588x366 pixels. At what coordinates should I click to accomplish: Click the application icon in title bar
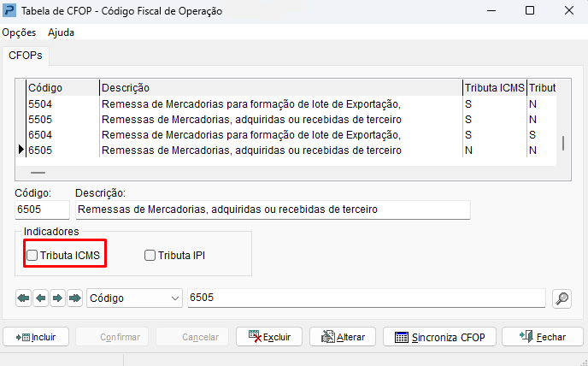[x=10, y=11]
